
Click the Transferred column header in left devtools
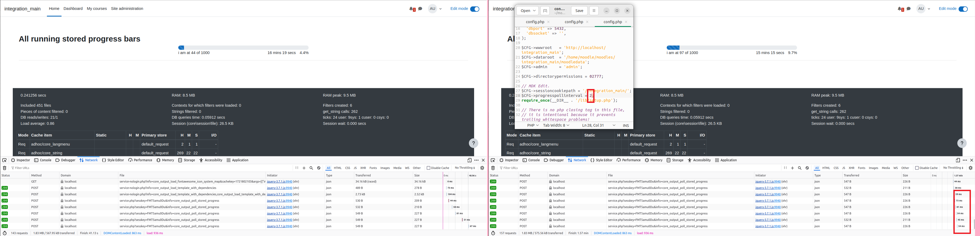pos(383,175)
